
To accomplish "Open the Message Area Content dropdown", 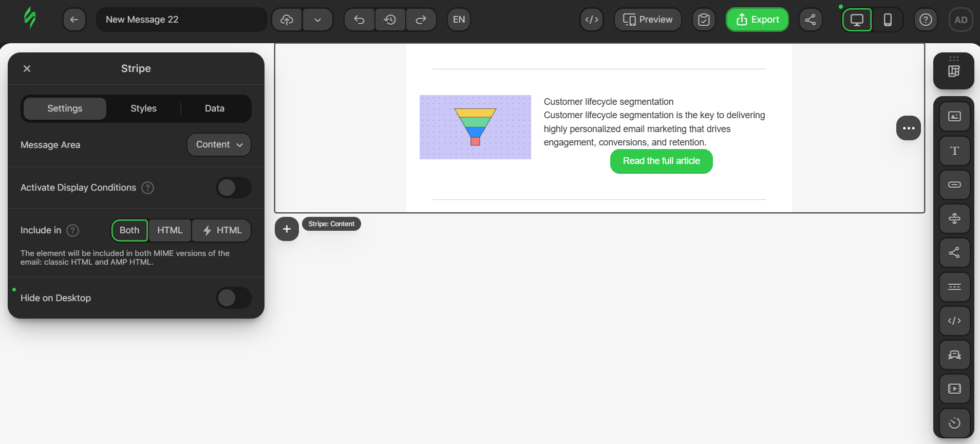I will click(x=219, y=144).
